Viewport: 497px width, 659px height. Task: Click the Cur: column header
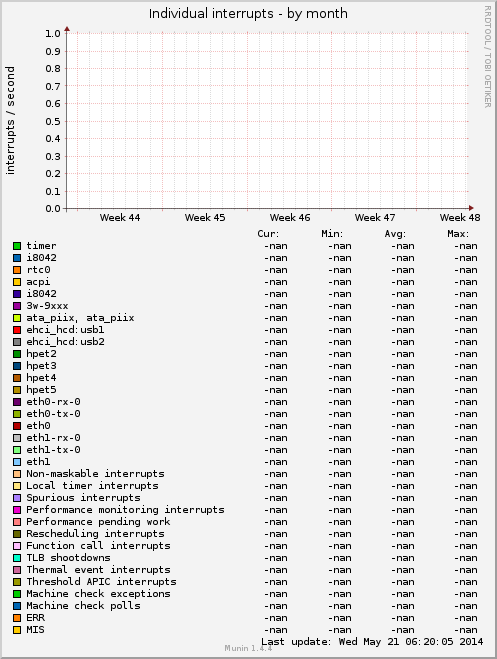click(x=268, y=234)
